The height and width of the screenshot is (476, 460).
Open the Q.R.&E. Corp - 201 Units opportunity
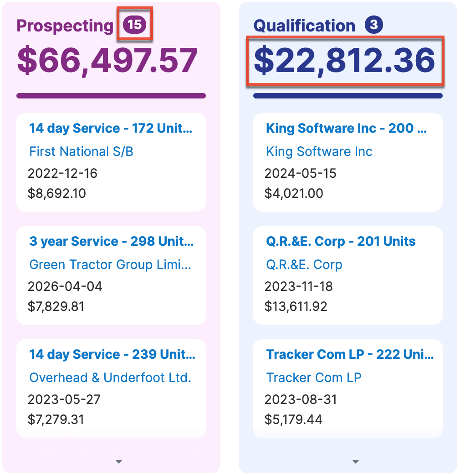tap(341, 242)
